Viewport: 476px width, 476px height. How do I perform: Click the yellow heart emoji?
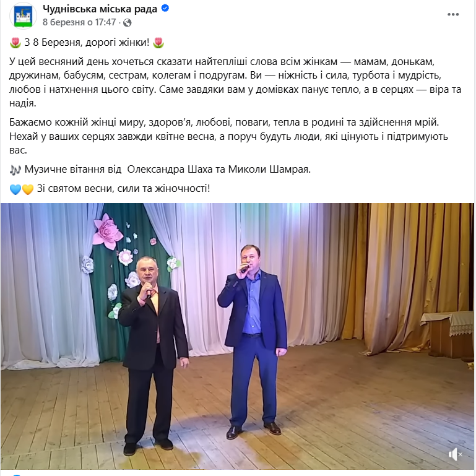click(28, 189)
